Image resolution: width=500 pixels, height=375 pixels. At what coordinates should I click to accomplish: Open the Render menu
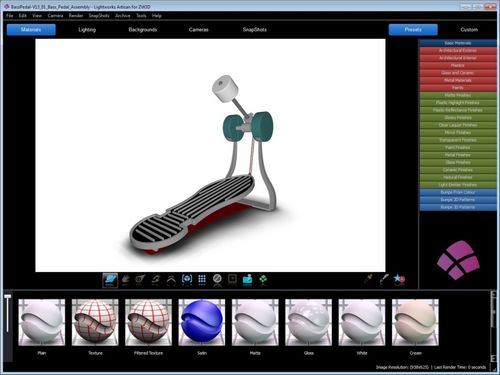click(76, 16)
